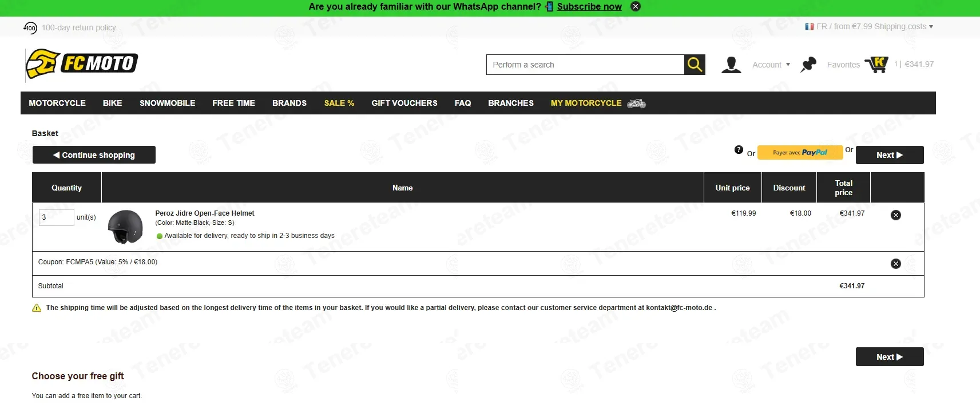Open the Subscribe now link
Screen dimensions: 980x405
click(x=589, y=6)
